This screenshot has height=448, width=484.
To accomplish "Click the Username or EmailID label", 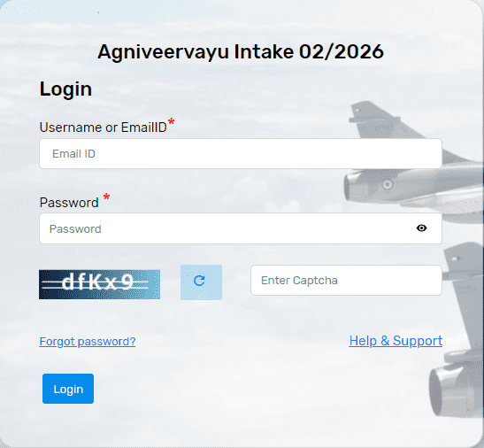I will tap(104, 127).
